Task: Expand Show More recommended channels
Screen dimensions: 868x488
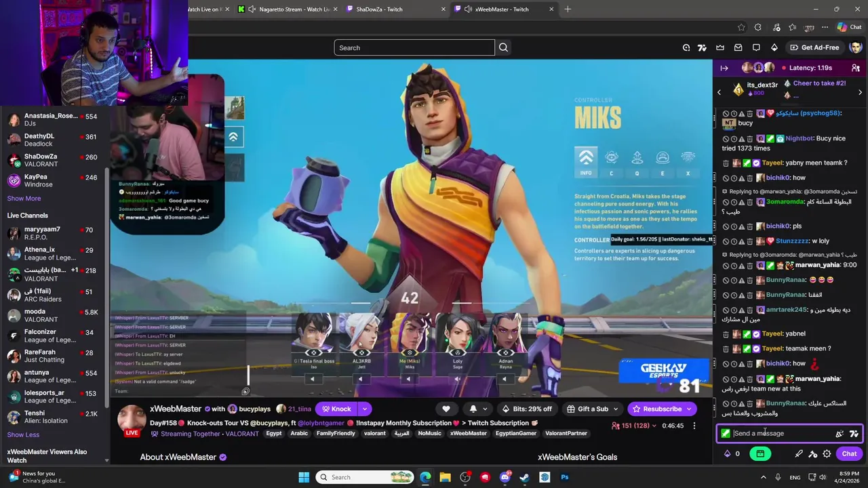Action: [x=24, y=199]
